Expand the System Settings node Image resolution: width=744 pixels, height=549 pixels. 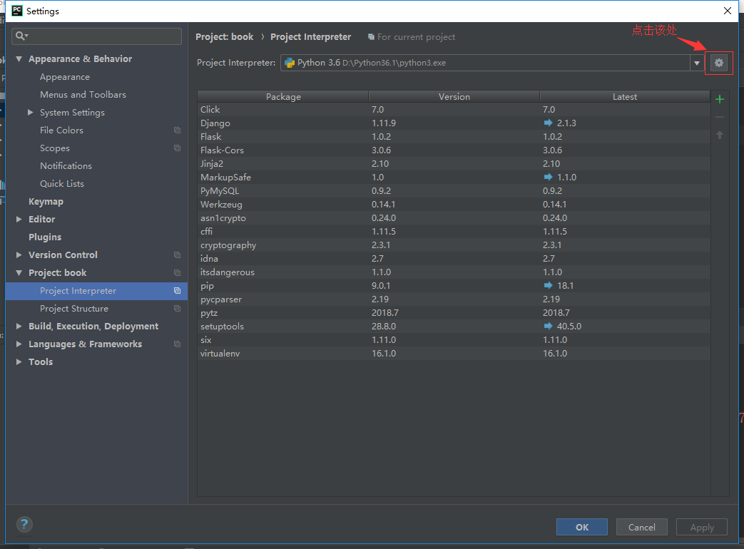tap(30, 112)
